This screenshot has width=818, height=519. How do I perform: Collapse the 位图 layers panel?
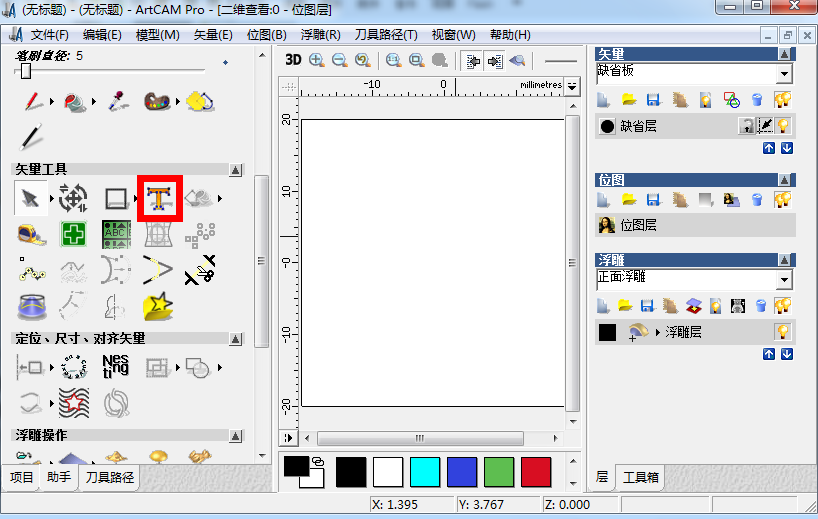(x=785, y=180)
